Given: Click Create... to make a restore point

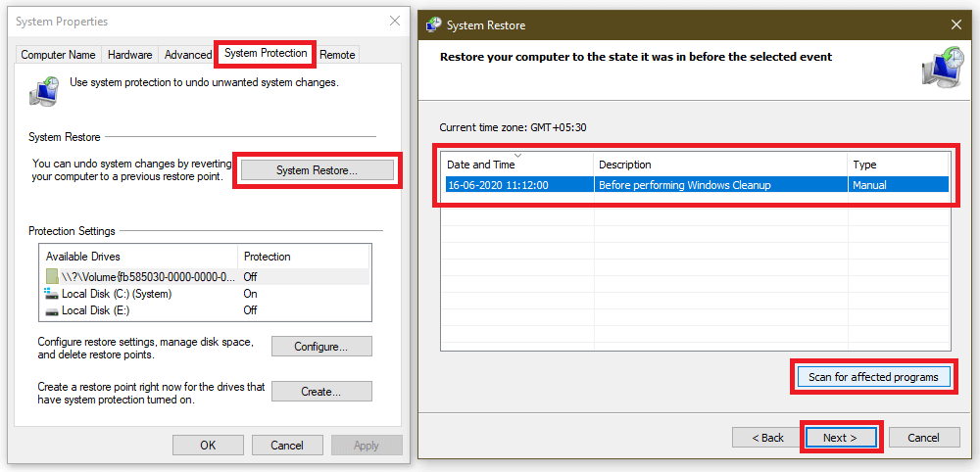Looking at the screenshot, I should 321,392.
